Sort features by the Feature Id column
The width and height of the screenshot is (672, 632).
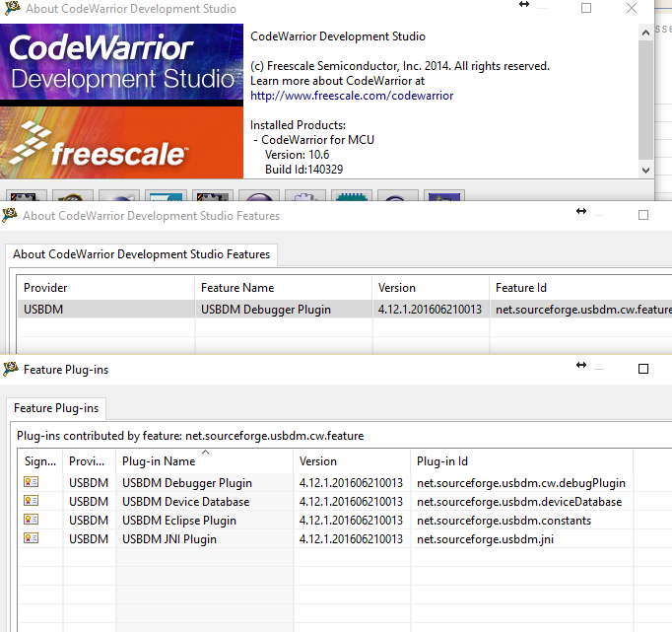pyautogui.click(x=580, y=288)
